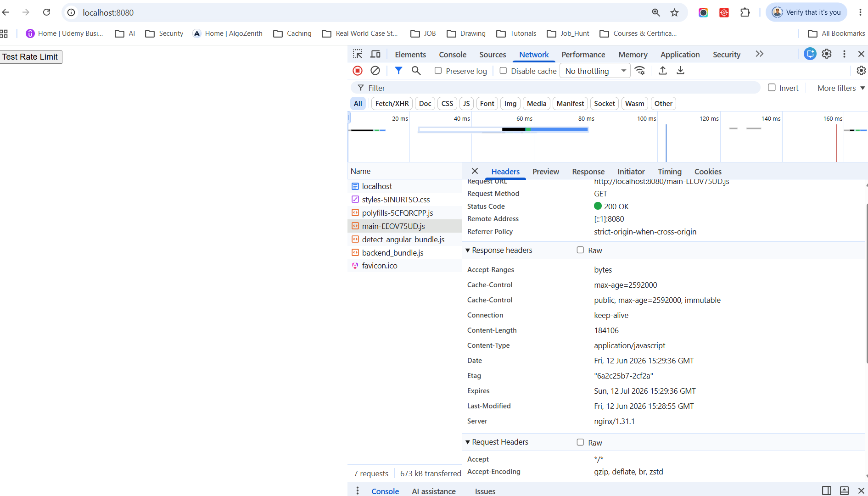Image resolution: width=868 pixels, height=496 pixels.
Task: Switch to the Elements tab
Action: pos(410,55)
